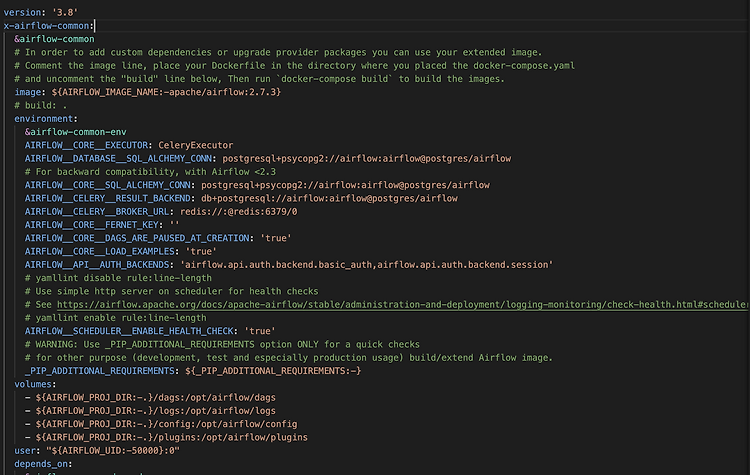
Task: Click the WARNING comment about _PIP_ADDITIONAL_REQUIREMENTS
Action: 222,344
